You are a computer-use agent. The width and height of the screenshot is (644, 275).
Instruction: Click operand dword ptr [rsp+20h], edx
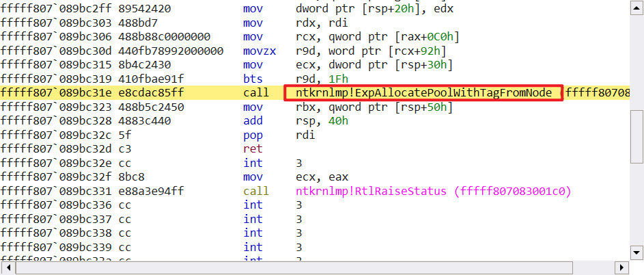[374, 9]
